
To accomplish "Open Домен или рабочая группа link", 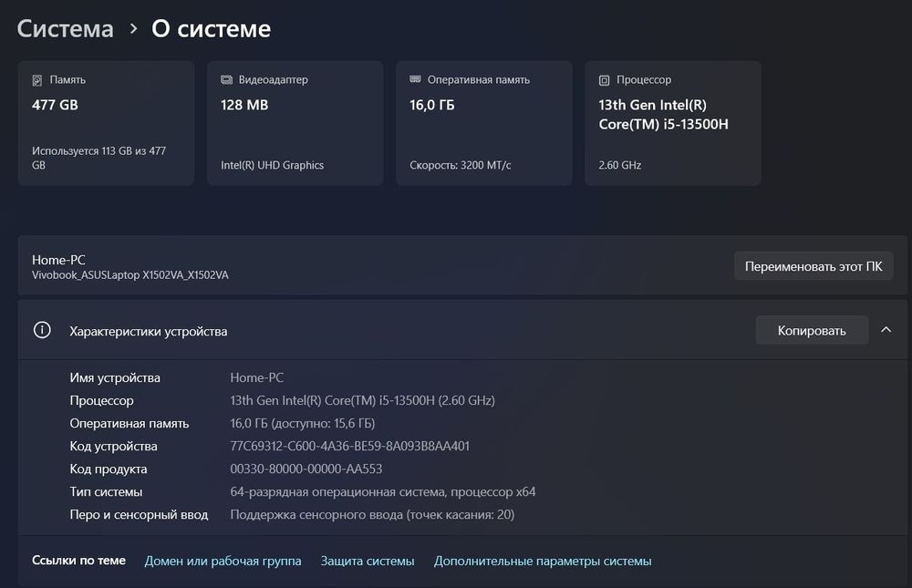I will [223, 561].
